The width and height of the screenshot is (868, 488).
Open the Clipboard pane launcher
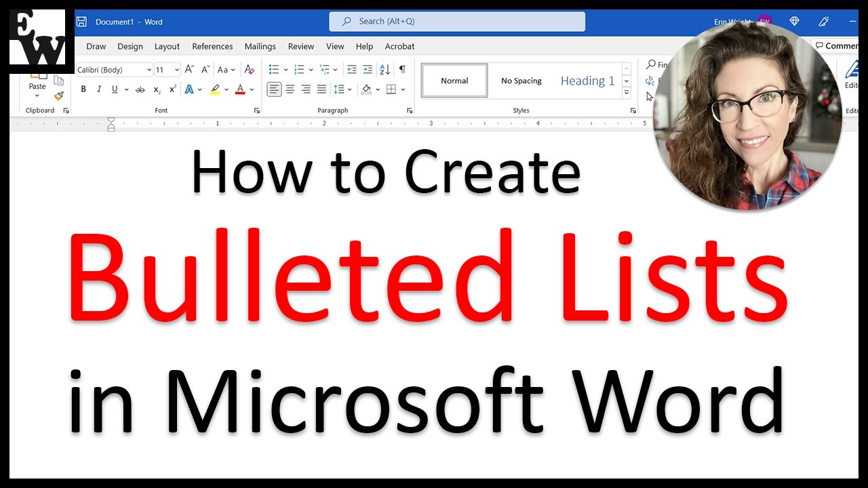pos(66,110)
